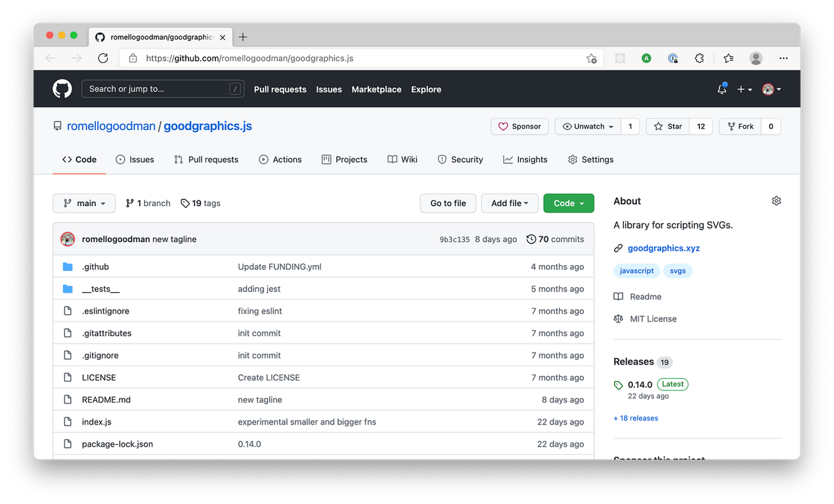The width and height of the screenshot is (834, 504).
Task: View the 19 tags link
Action: (200, 203)
